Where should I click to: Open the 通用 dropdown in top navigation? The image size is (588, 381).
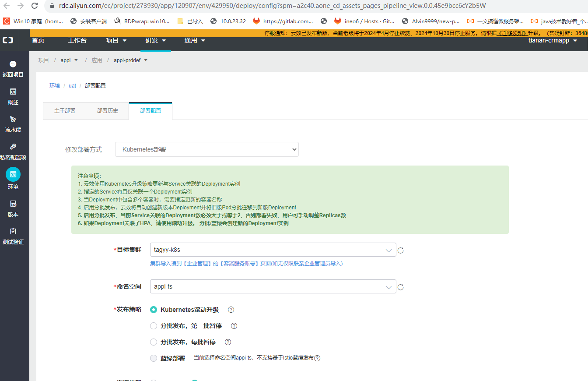(x=195, y=40)
